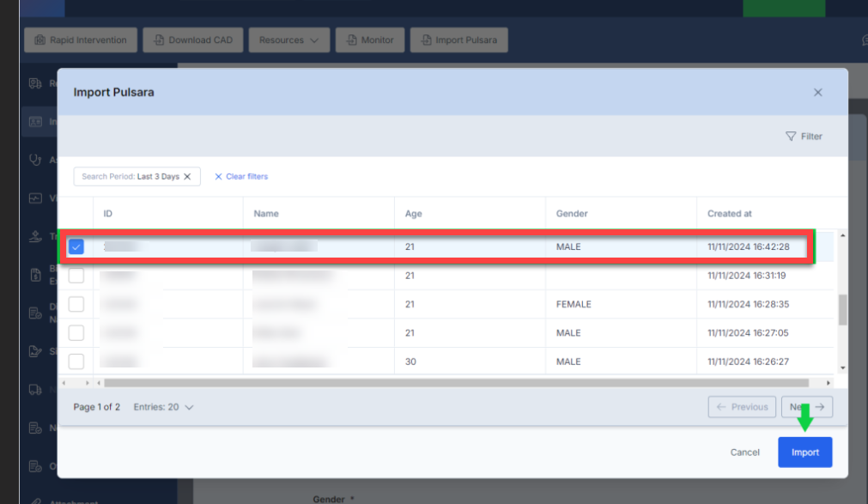Click the Import button
Screen dimensions: 868x504
(x=804, y=452)
